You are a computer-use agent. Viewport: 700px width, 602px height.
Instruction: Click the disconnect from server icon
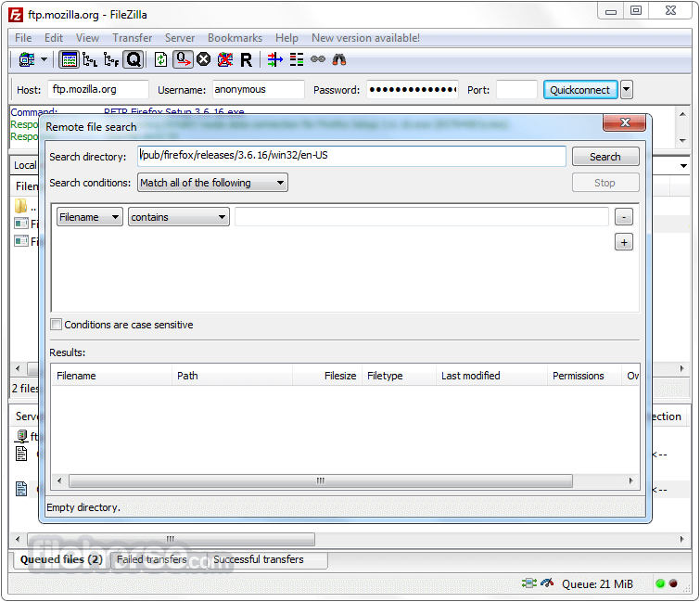pos(225,59)
